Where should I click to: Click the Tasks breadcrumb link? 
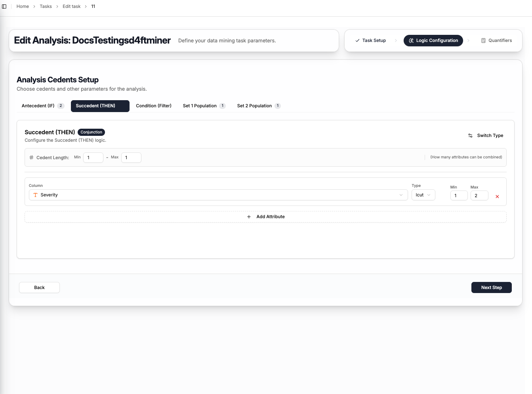(x=46, y=6)
